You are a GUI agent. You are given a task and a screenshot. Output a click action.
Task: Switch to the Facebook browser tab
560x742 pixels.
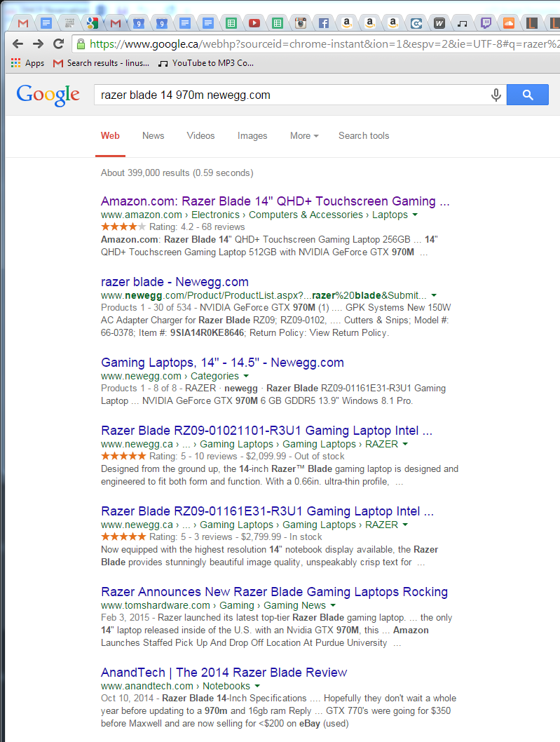click(324, 22)
